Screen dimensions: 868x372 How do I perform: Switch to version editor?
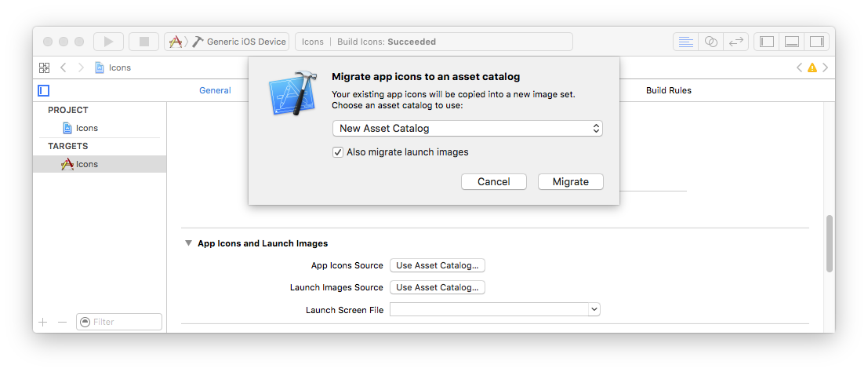735,42
